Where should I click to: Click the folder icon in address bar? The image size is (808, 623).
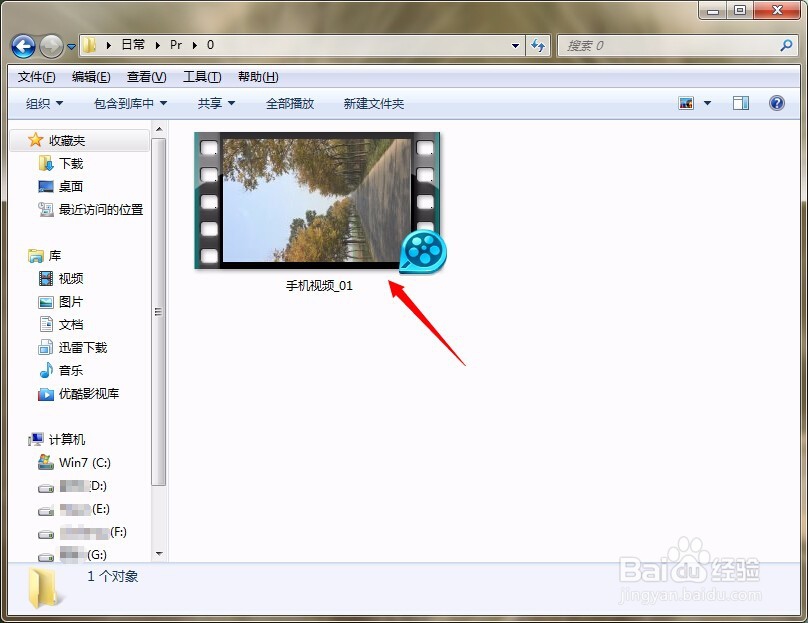pos(90,45)
